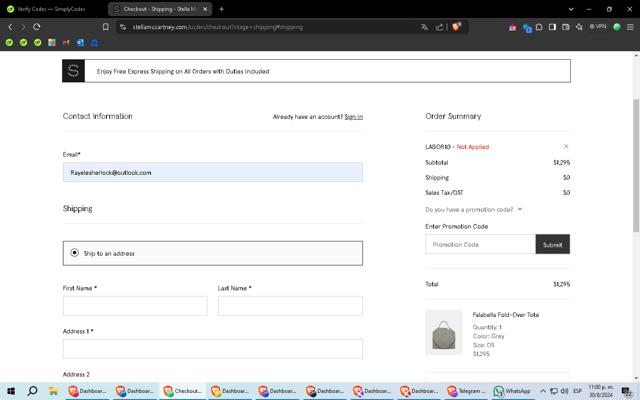640x400 pixels.
Task: Show hidden system tray icons
Action: [543, 391]
